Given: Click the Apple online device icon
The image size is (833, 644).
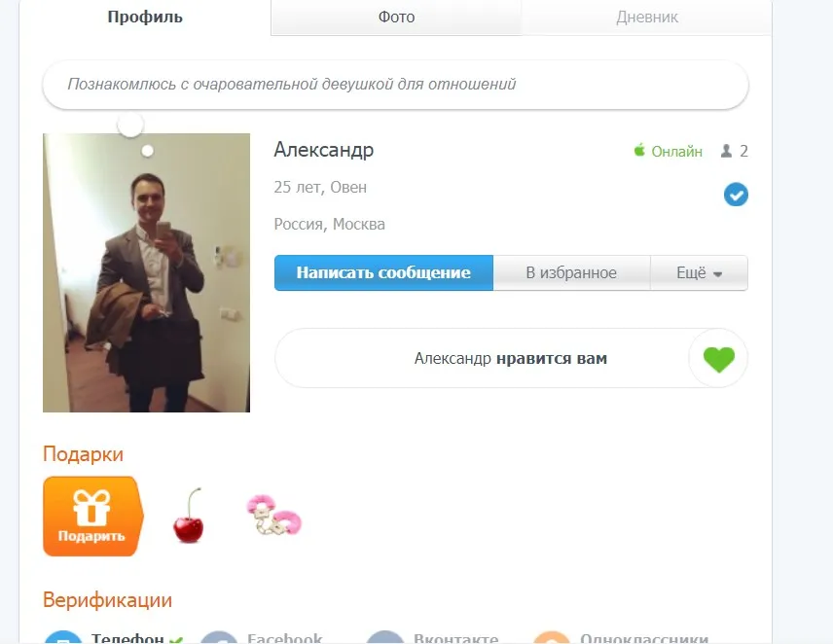Looking at the screenshot, I should (x=639, y=150).
